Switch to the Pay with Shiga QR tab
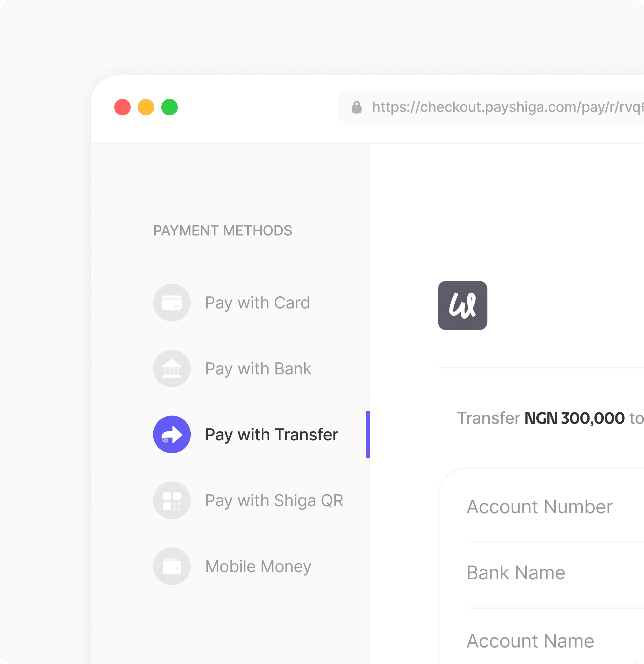 274,500
